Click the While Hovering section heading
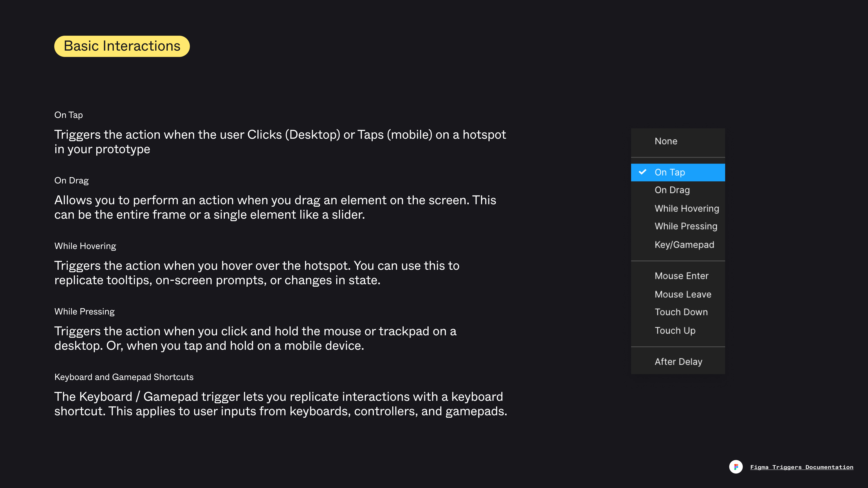The width and height of the screenshot is (868, 488). (85, 246)
